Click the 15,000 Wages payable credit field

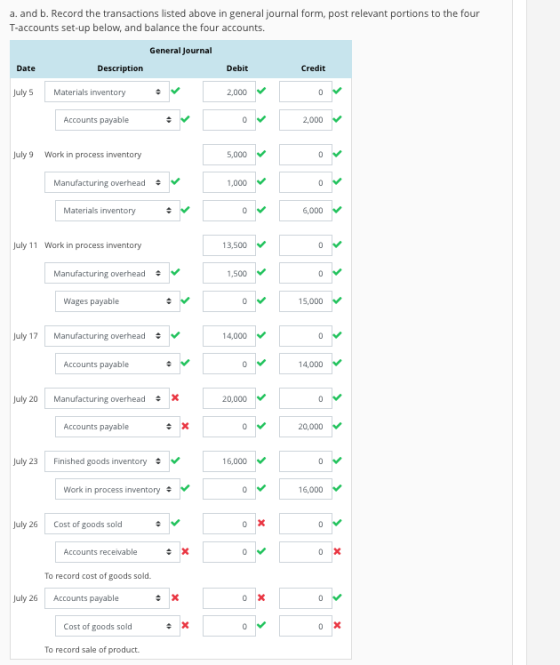(x=305, y=301)
